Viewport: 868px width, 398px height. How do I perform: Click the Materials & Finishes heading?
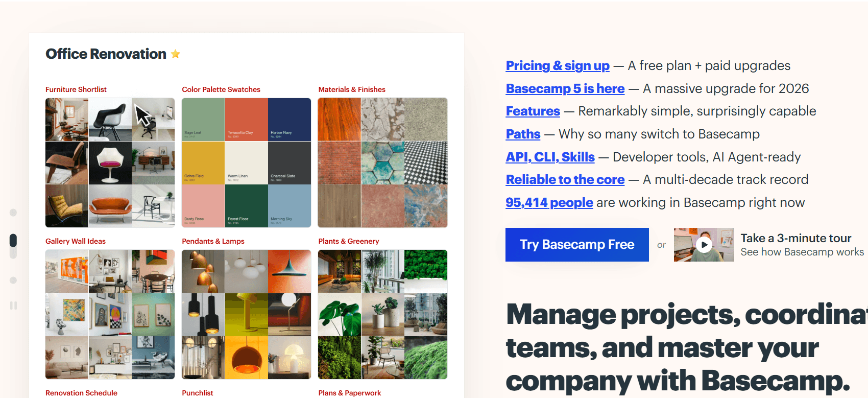(x=352, y=89)
